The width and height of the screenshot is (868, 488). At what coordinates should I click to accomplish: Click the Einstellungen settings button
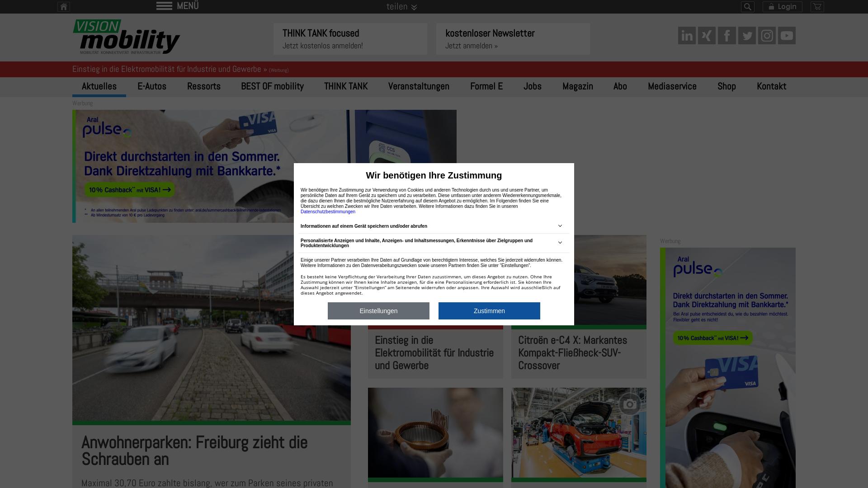coord(378,310)
